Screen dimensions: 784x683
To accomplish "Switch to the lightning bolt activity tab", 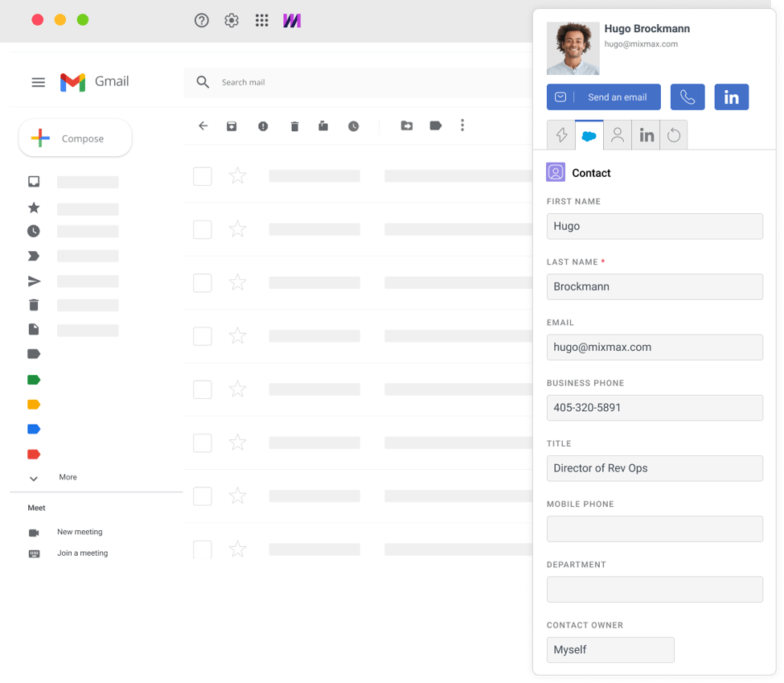I will [560, 135].
